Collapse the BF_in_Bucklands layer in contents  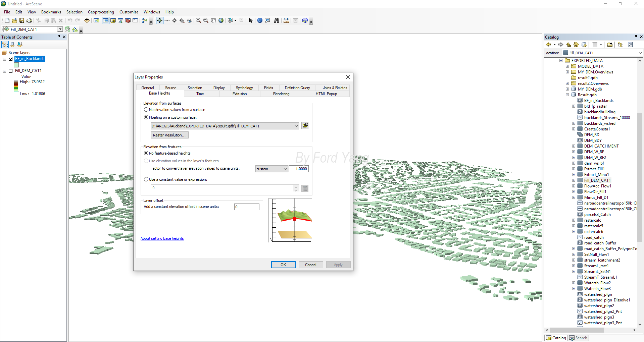coord(5,59)
